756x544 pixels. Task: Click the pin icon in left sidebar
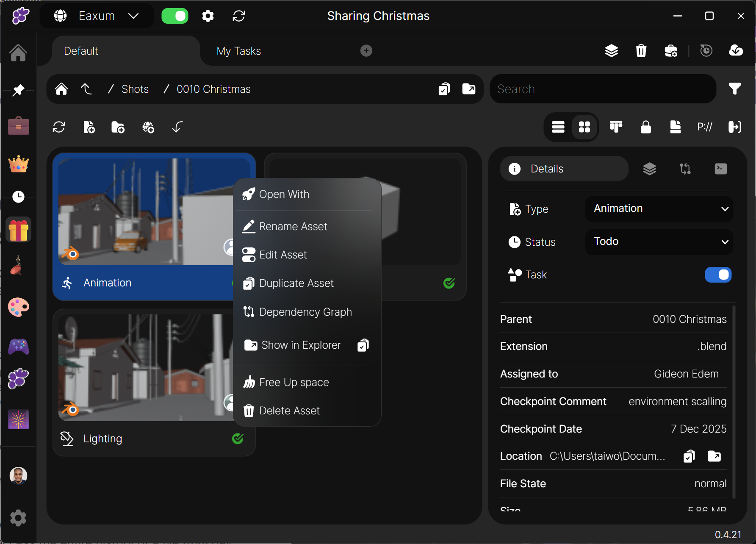point(18,90)
